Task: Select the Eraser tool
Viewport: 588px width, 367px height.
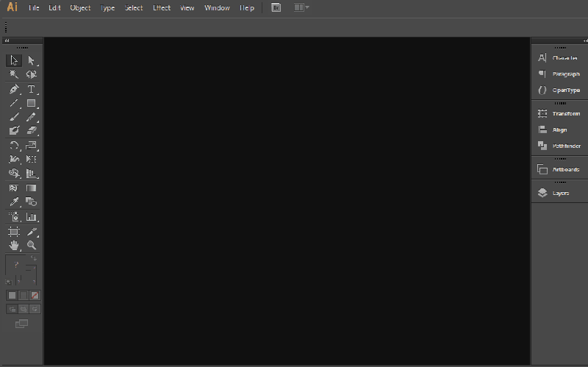Action: (31, 131)
